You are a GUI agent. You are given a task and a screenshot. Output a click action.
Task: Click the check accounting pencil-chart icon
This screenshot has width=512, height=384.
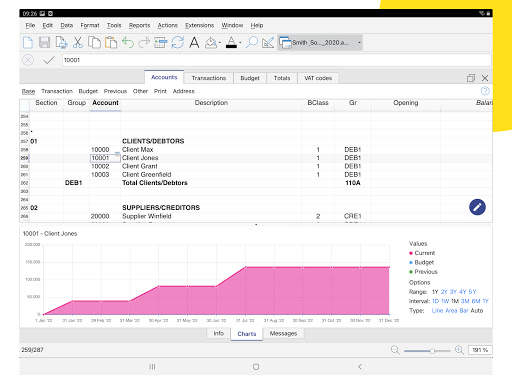268,43
